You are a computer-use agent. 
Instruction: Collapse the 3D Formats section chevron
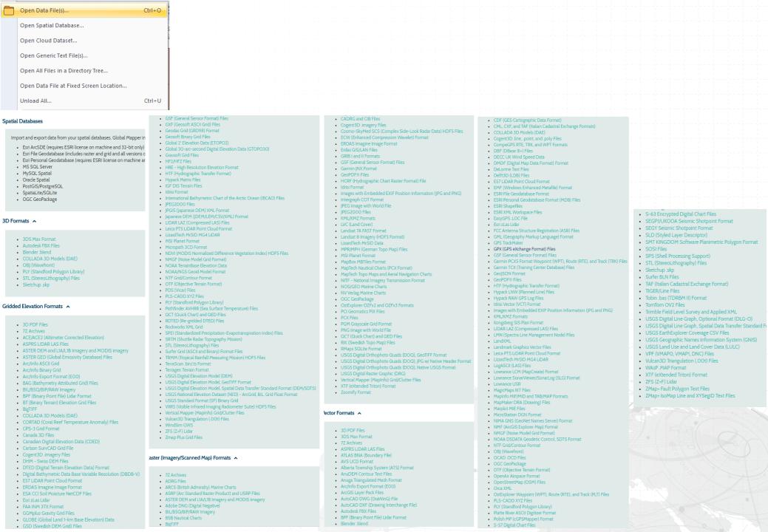coord(34,221)
